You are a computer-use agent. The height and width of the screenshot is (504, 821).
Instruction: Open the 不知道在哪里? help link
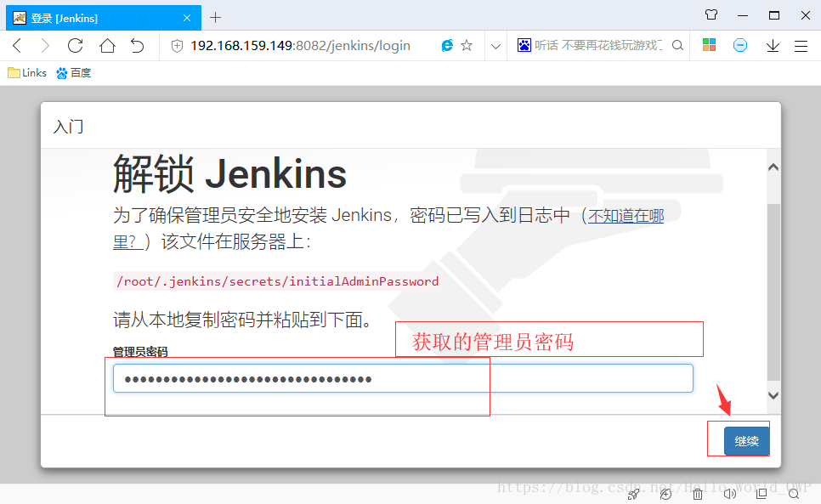coord(626,216)
